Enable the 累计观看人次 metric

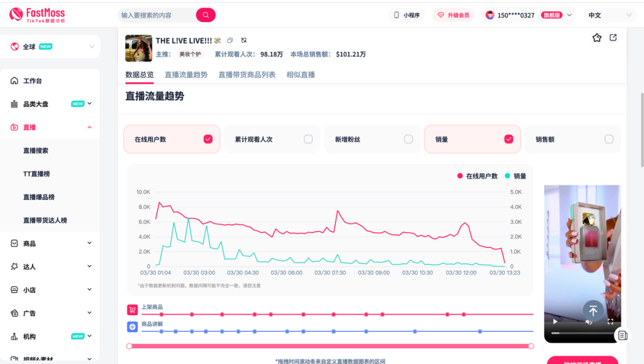coord(308,139)
